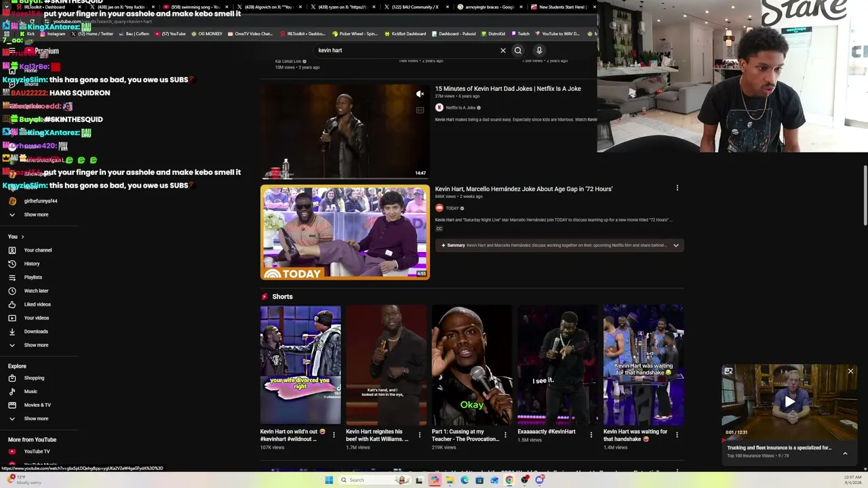Expand 'Show more' under Downloads
This screenshot has height=488, width=868.
pyautogui.click(x=36, y=345)
